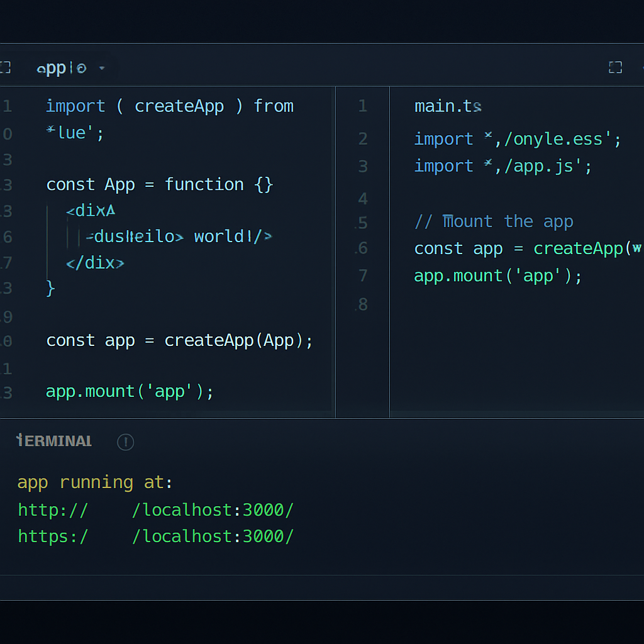Click the '// Mount the app' comment
This screenshot has height=644, width=644.
coord(494,222)
